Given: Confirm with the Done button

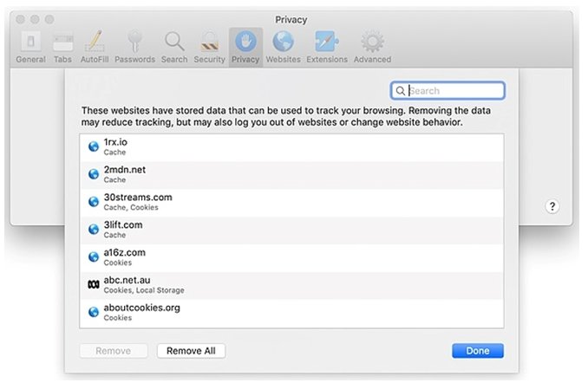Looking at the screenshot, I should [478, 351].
